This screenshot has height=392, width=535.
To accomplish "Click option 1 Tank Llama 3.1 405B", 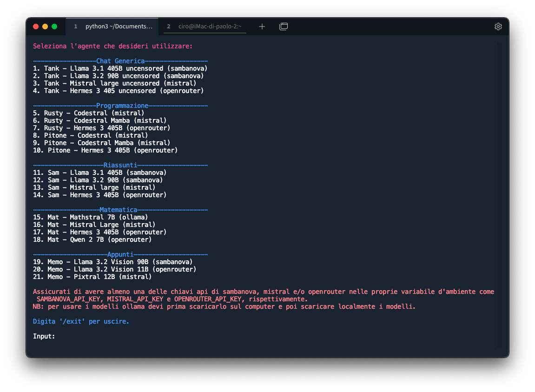I will (120, 68).
